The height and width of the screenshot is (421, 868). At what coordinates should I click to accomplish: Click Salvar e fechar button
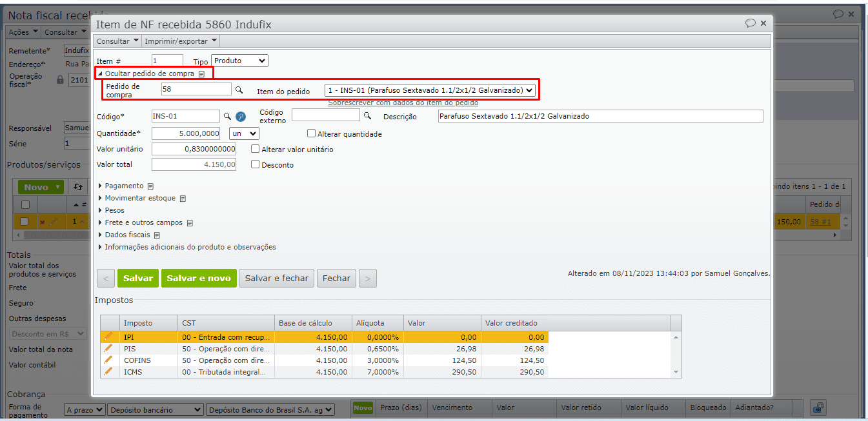pos(277,278)
